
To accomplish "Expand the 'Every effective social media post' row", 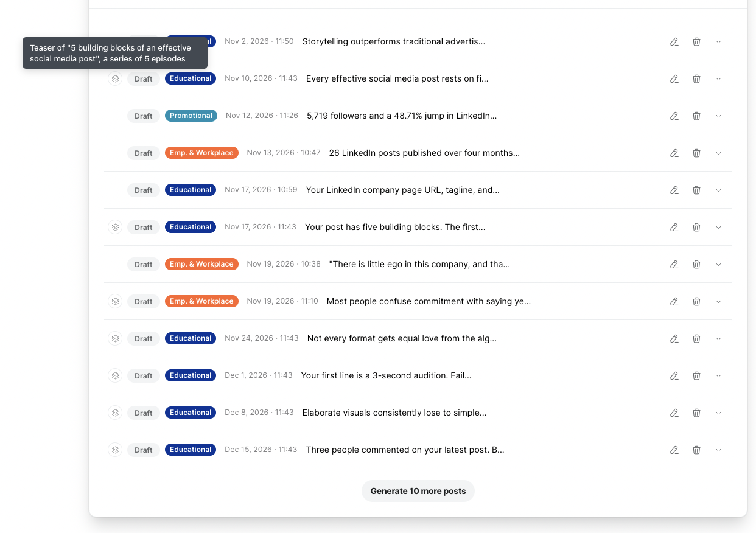I will tap(718, 79).
